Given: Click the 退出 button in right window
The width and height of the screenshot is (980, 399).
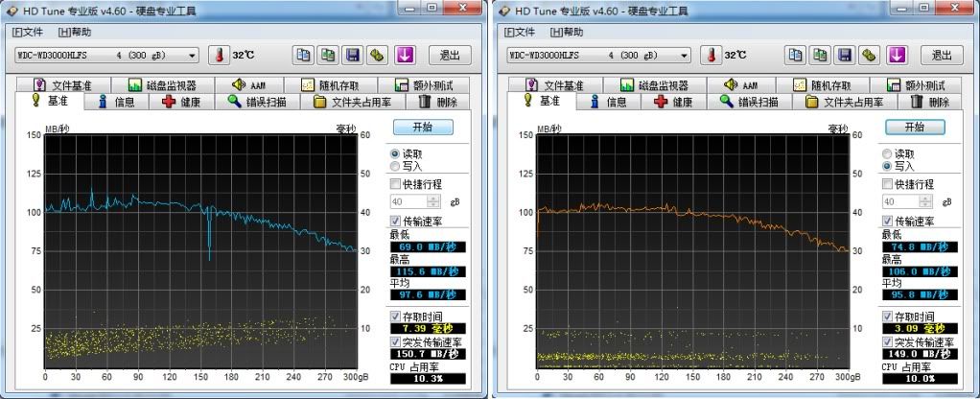Looking at the screenshot, I should 941,56.
